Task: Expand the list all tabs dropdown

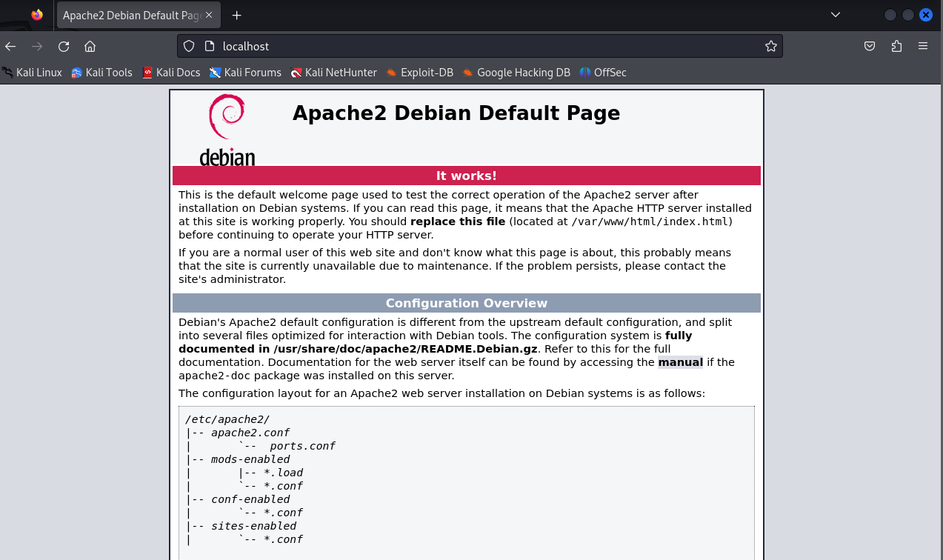Action: click(x=836, y=15)
